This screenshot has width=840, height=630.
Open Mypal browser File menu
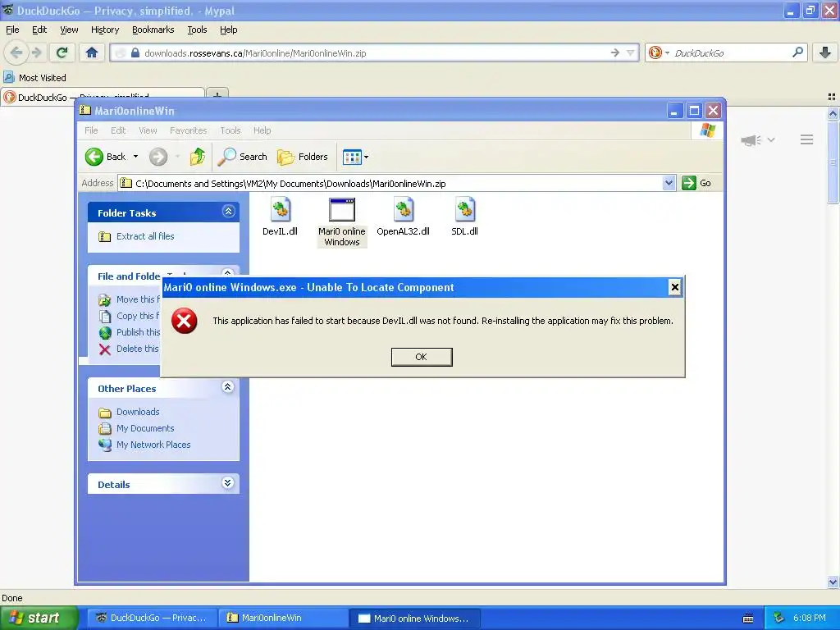[12, 30]
